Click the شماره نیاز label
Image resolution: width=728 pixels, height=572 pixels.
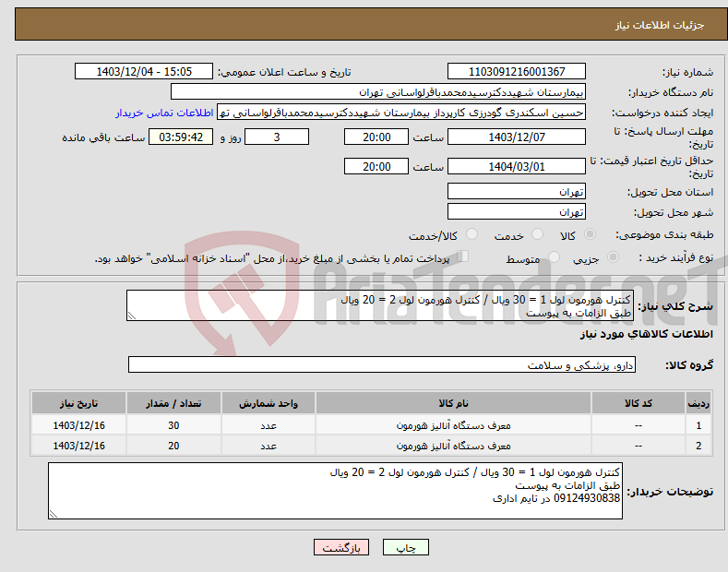(687, 73)
